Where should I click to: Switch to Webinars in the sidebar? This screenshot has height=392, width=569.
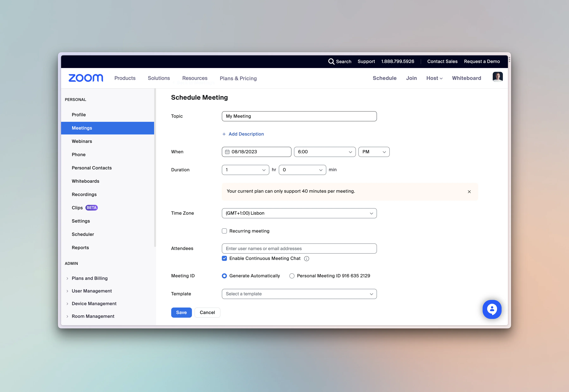click(82, 141)
